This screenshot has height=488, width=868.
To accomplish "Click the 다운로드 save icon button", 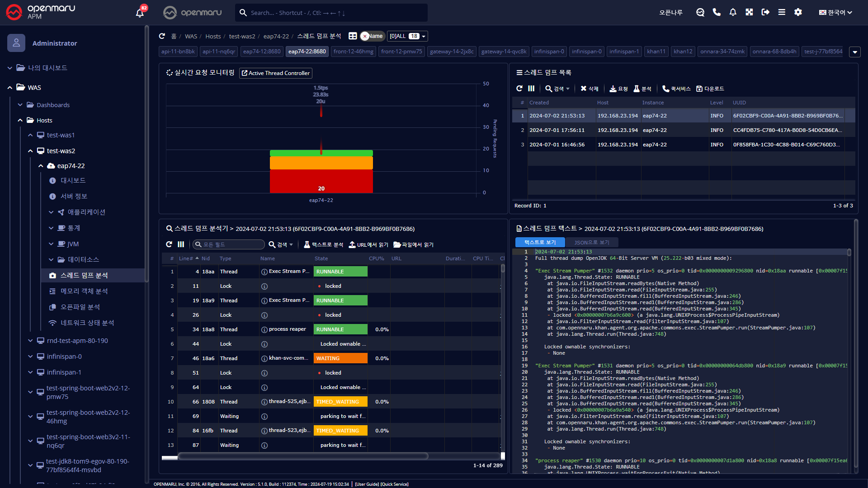I will (x=710, y=89).
